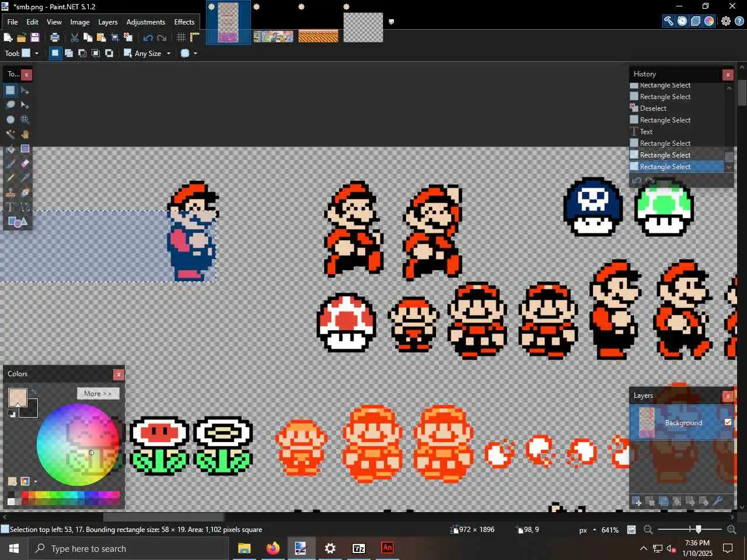747x560 pixels.
Task: Save the image with floppy icon
Action: (x=35, y=37)
